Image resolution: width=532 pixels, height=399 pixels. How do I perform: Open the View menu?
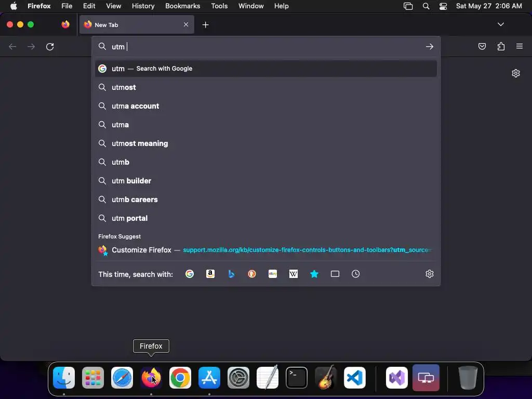tap(113, 6)
